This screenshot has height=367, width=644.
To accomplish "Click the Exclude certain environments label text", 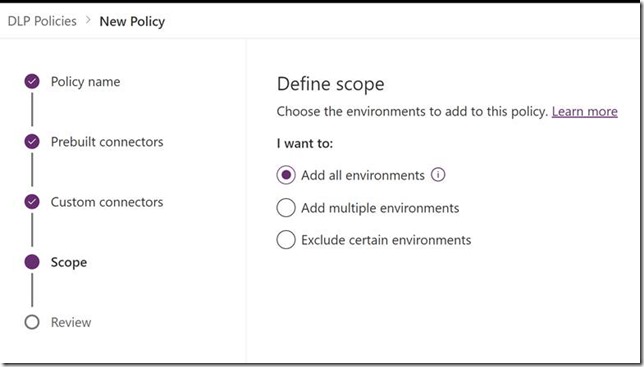I will [386, 240].
